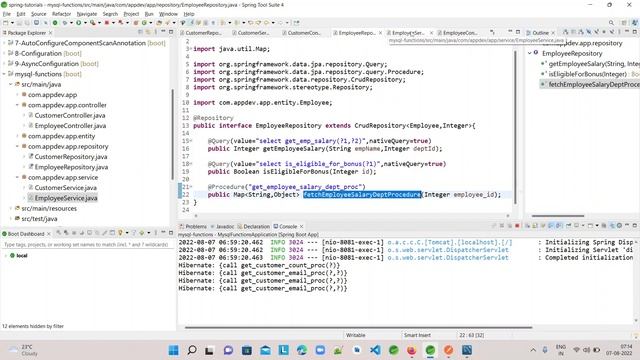The image size is (640, 360).
Task: Click the Outline horizontal scrollbar
Action: click(x=558, y=216)
